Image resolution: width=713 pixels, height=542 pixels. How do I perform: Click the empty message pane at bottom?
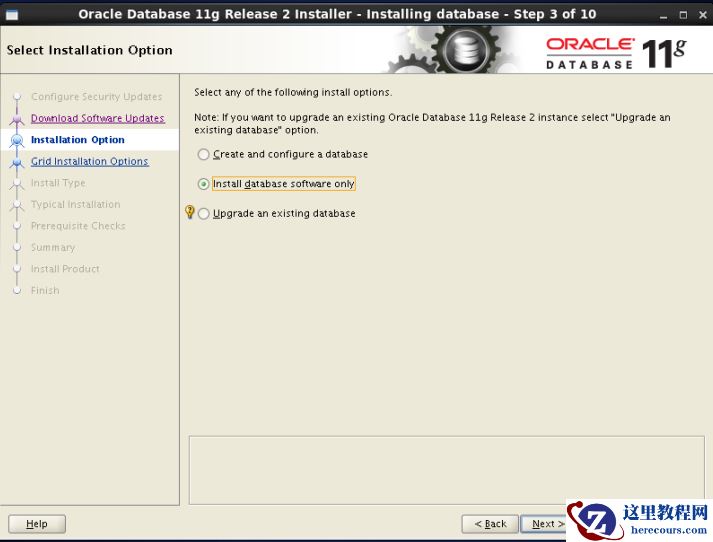click(447, 470)
